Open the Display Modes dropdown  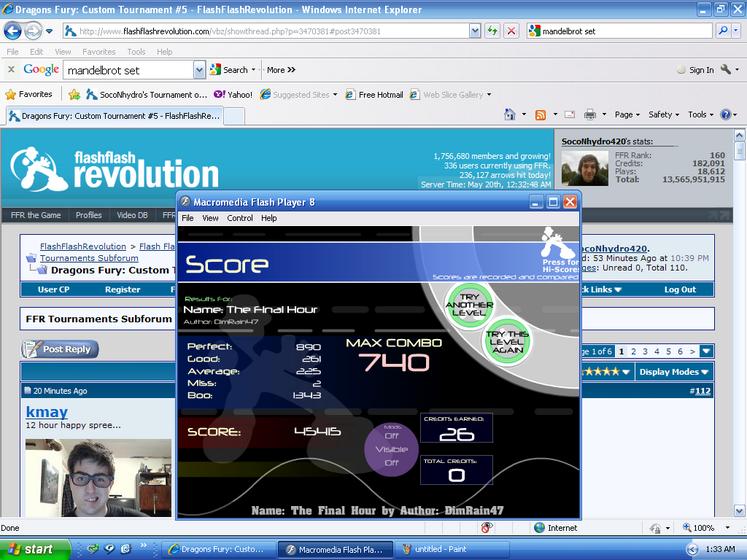pyautogui.click(x=674, y=372)
